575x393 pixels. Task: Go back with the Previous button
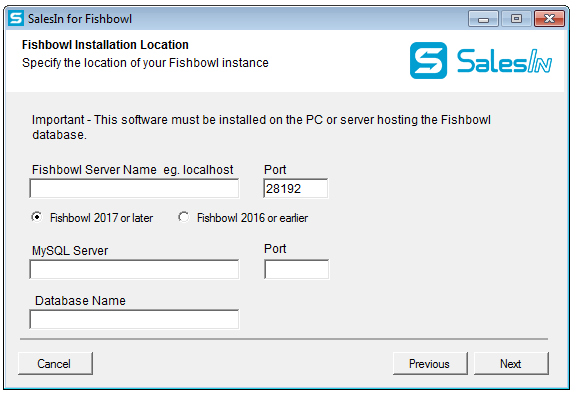(430, 363)
